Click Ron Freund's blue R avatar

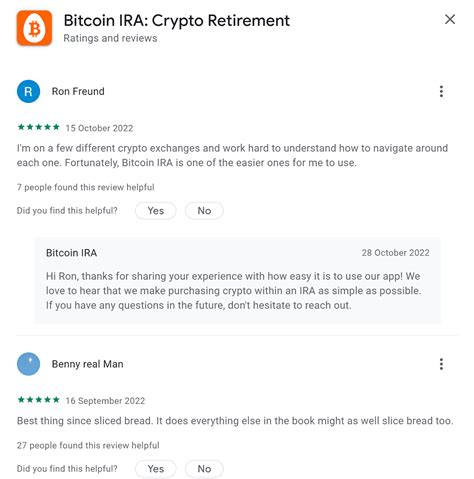point(28,91)
